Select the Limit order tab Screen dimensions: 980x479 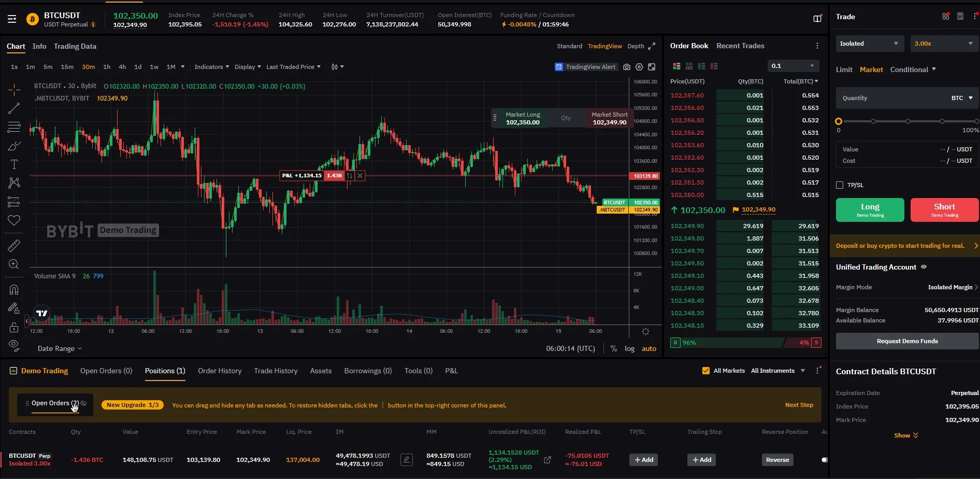pos(844,69)
